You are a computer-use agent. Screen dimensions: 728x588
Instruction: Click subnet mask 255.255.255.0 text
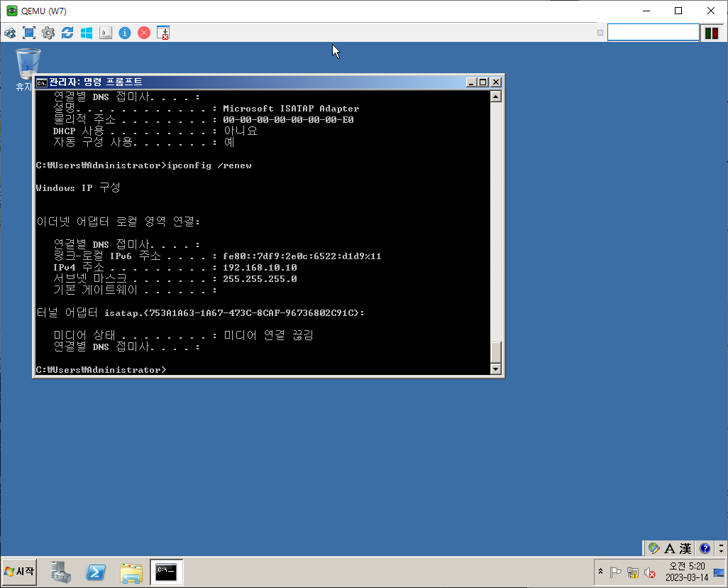[260, 279]
